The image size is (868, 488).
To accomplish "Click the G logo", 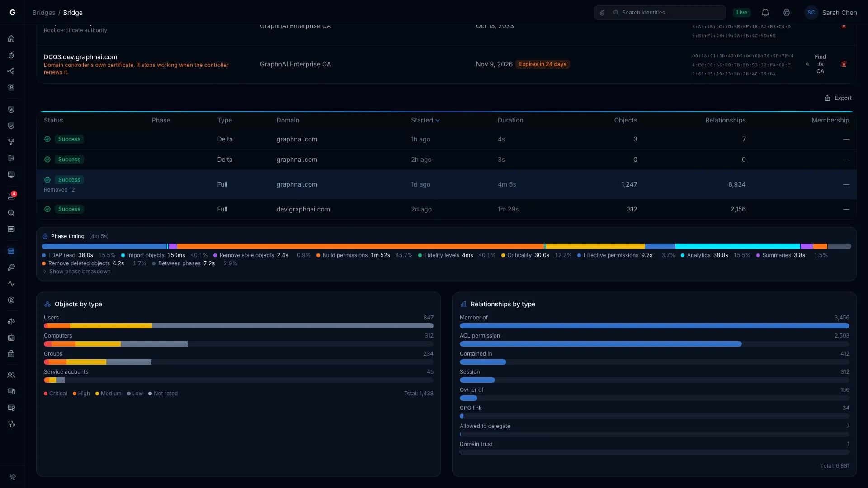I will click(13, 13).
